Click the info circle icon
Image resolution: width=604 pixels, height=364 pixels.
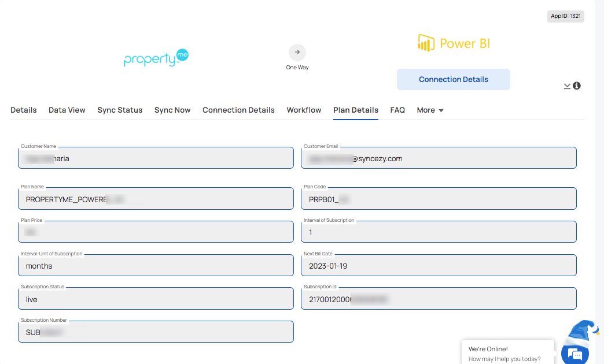577,86
